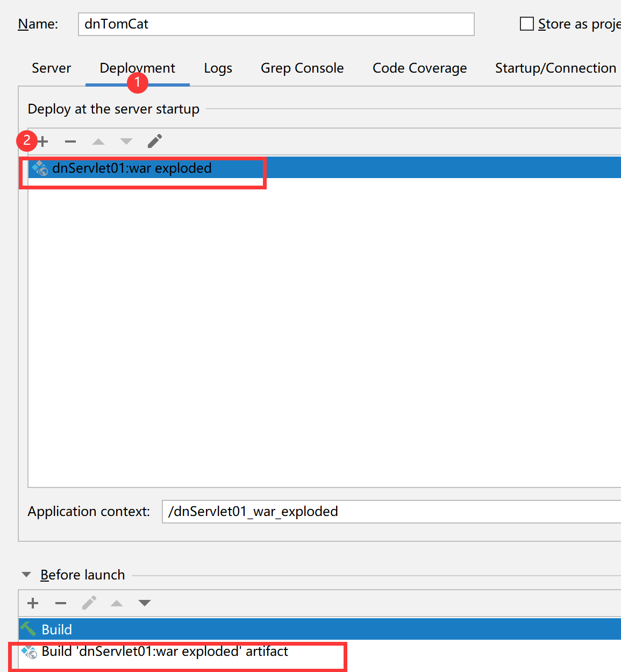The width and height of the screenshot is (621, 672).
Task: Click the Application context input field
Action: click(x=391, y=512)
